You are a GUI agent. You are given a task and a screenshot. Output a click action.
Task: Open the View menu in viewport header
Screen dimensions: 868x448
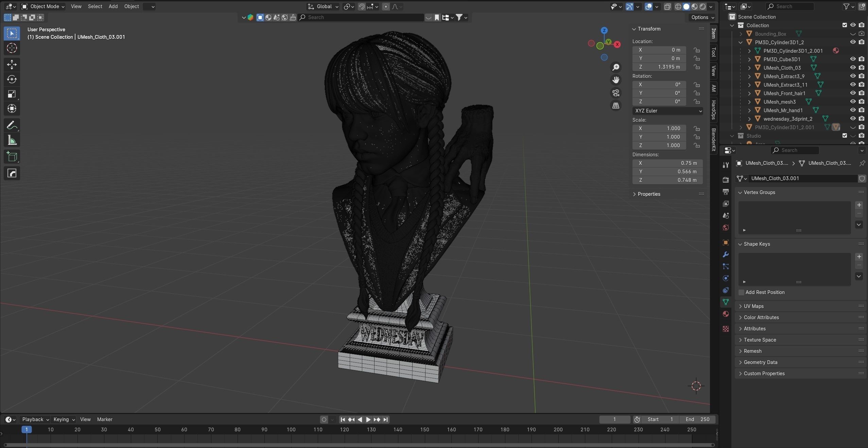click(76, 6)
